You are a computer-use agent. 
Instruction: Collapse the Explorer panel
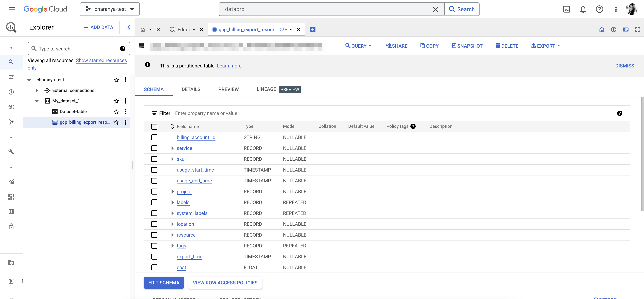(127, 27)
